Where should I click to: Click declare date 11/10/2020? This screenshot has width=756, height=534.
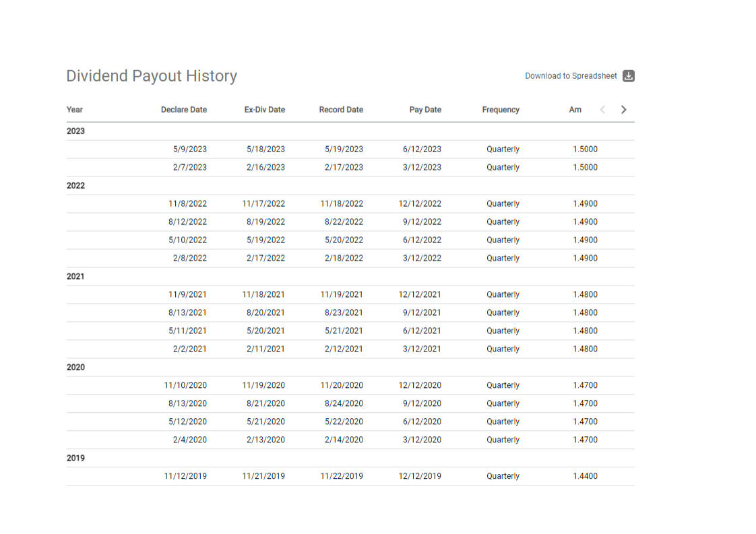[x=185, y=386]
